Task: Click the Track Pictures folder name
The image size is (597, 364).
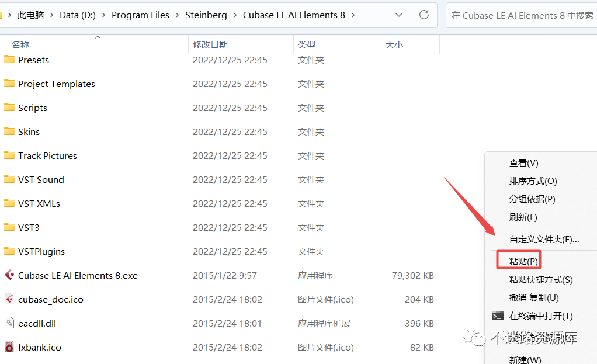Action: (47, 156)
